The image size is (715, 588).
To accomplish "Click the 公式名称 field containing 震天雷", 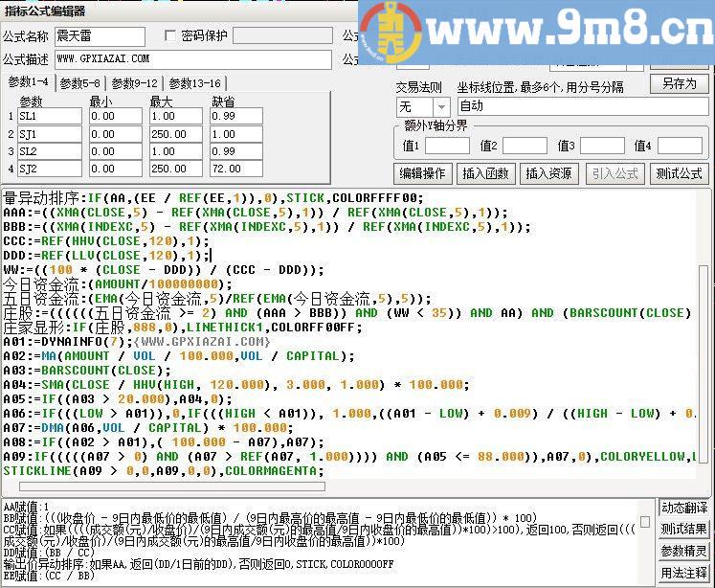I will [x=100, y=36].
